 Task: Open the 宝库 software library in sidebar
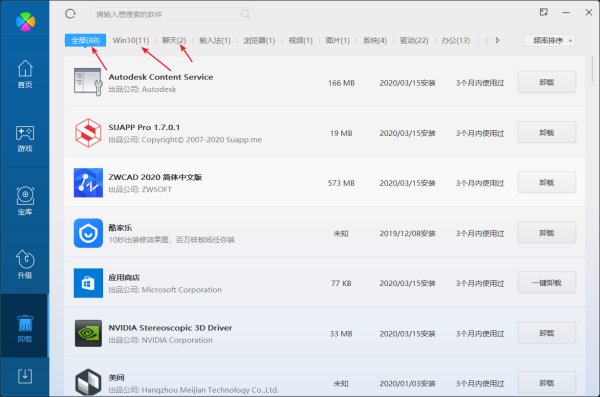(x=25, y=201)
